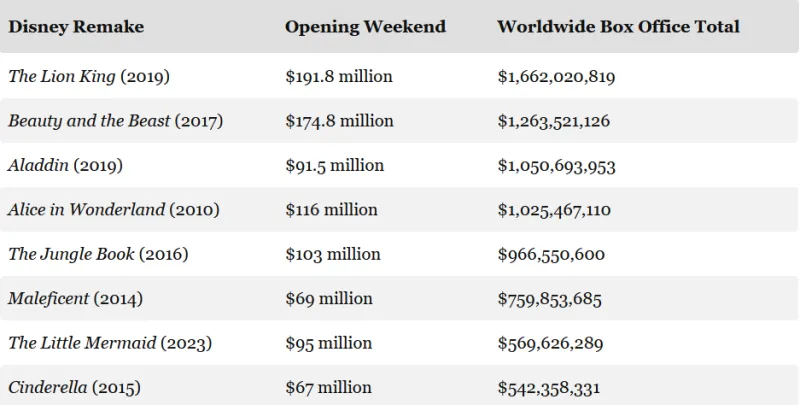Select The Lion King (2019) title cell
This screenshot has height=405, width=800.
[88, 77]
